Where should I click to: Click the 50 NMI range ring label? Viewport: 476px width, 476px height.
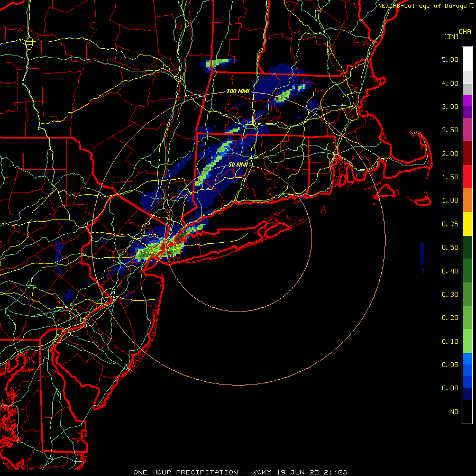pyautogui.click(x=238, y=164)
